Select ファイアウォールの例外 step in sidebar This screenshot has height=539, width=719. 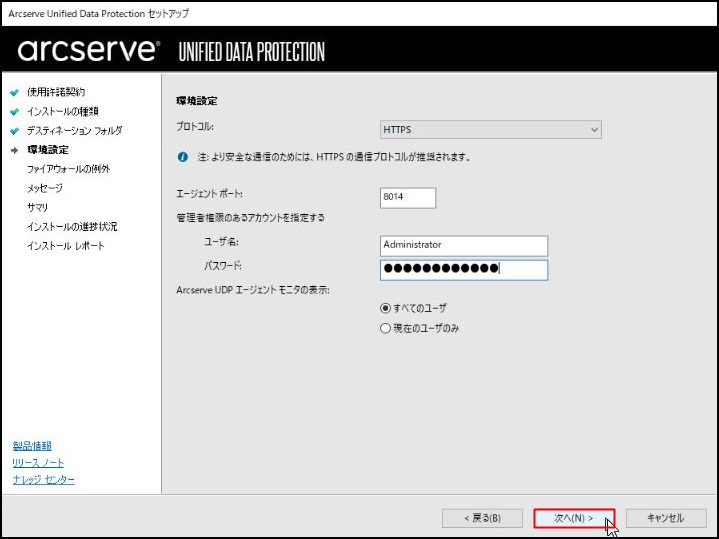click(x=68, y=169)
